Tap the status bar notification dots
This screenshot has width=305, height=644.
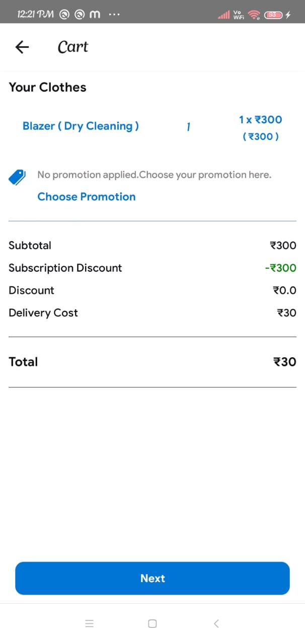click(x=114, y=15)
